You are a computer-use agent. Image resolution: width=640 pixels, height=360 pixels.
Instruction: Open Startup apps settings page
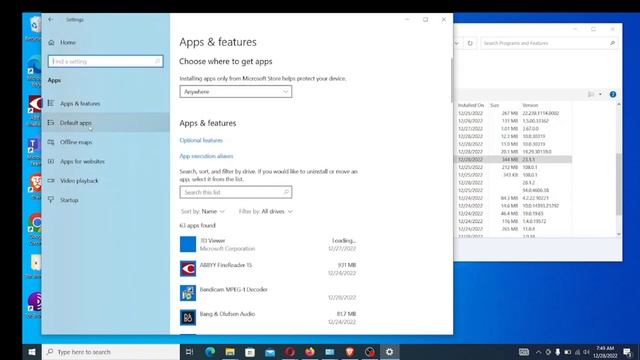click(x=106, y=200)
